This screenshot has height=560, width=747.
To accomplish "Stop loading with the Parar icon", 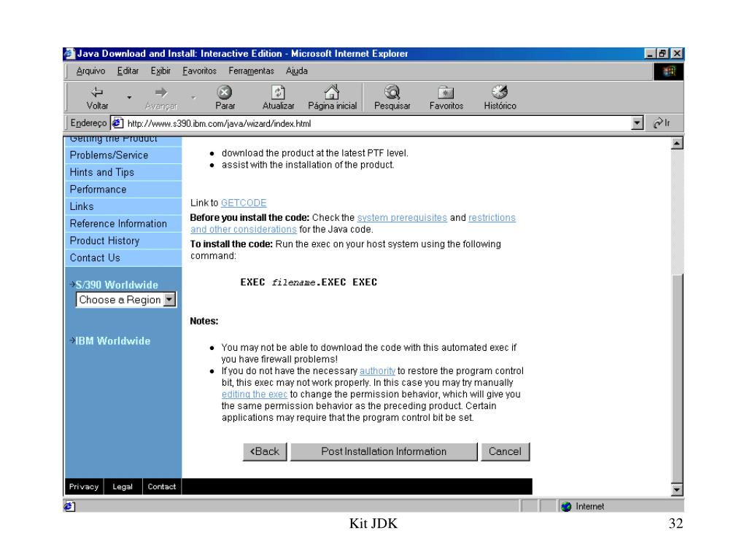I will (x=225, y=92).
